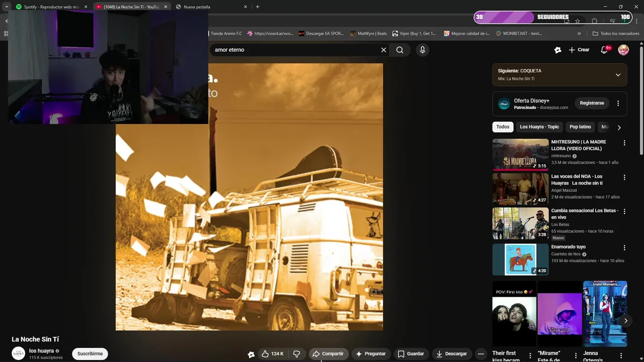Open the Viper (Buy 1, Get 1... bookmark
Screen dimensions: 644x362
(x=414, y=34)
